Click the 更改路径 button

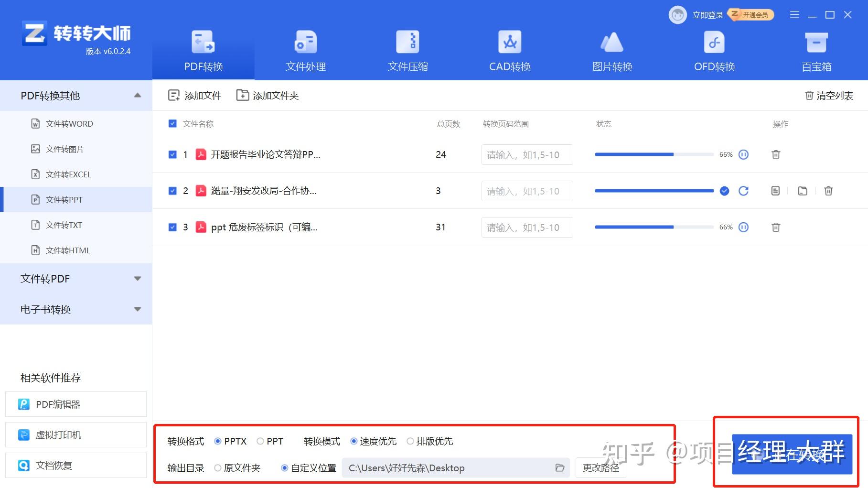coord(601,468)
